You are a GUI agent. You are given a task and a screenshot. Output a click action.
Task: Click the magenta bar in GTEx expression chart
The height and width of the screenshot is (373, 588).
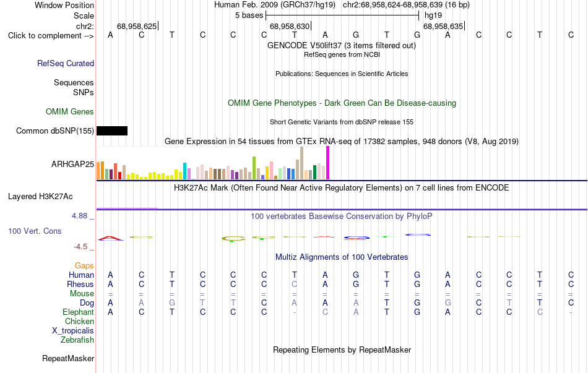click(328, 163)
